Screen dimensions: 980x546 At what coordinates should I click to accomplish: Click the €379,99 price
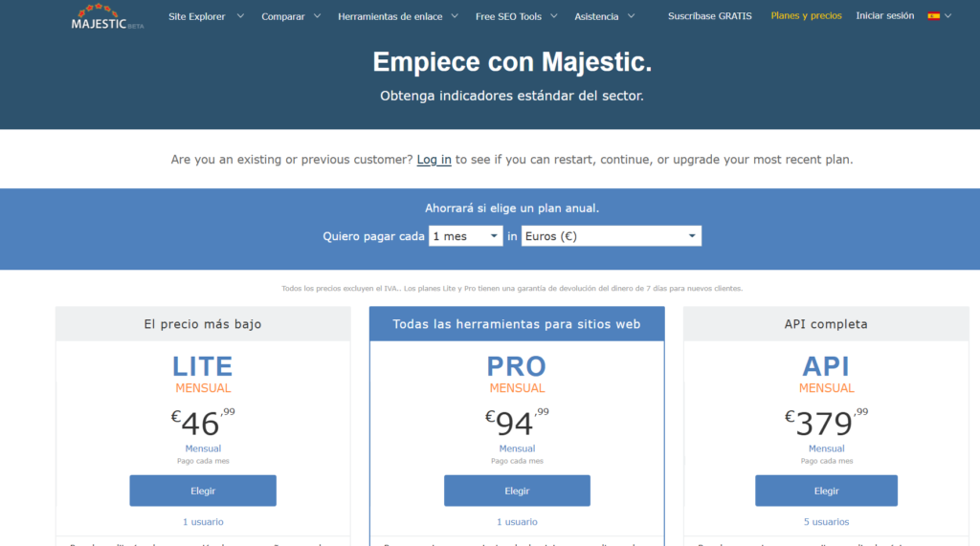click(x=826, y=423)
